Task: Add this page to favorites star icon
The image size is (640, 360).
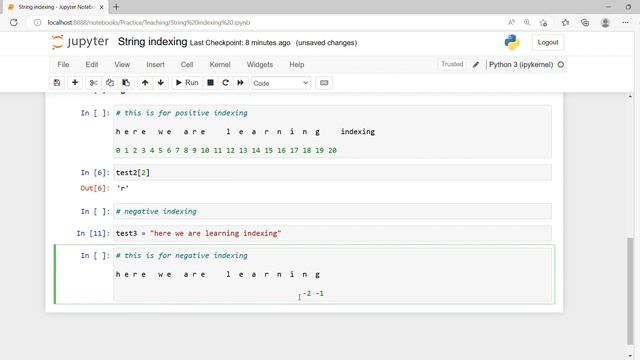Action: [x=543, y=23]
